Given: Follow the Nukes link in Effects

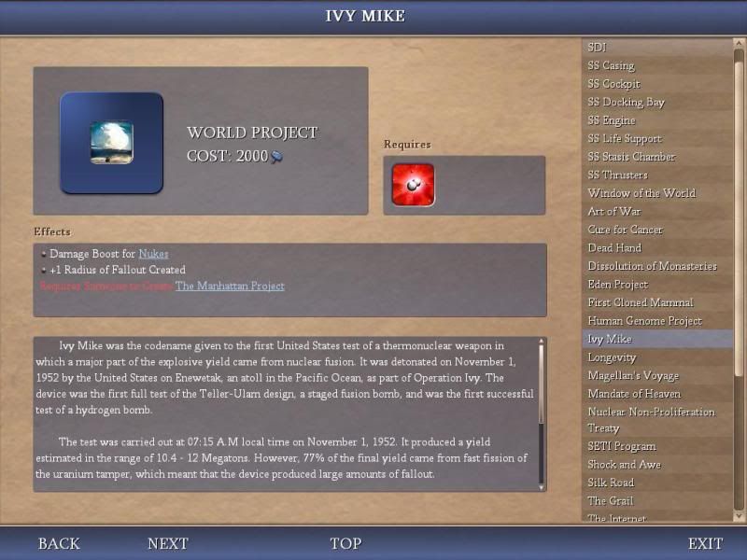Looking at the screenshot, I should tap(153, 254).
